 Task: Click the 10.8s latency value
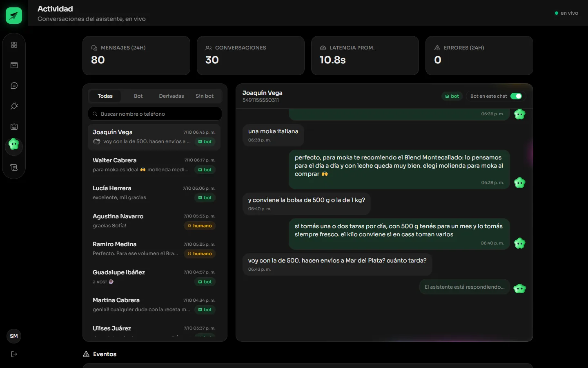(333, 60)
